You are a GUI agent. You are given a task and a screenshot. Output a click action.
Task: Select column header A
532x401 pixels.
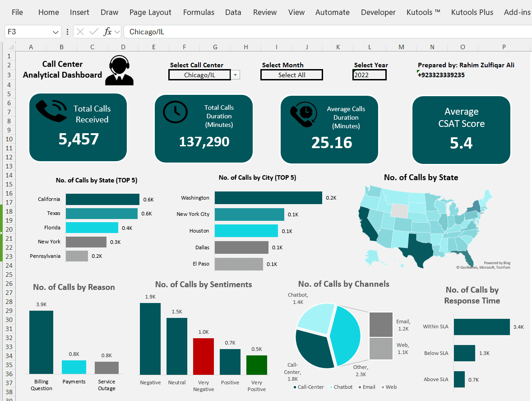pyautogui.click(x=31, y=47)
